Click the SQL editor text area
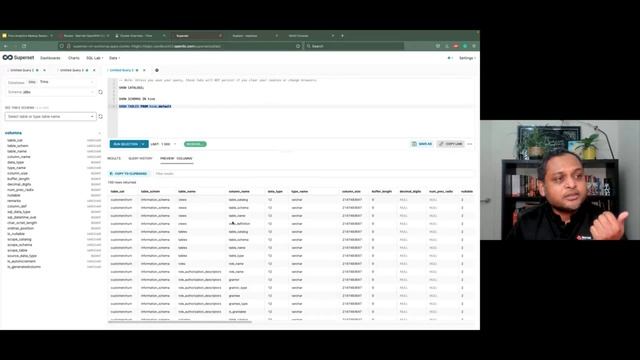 click(296, 107)
